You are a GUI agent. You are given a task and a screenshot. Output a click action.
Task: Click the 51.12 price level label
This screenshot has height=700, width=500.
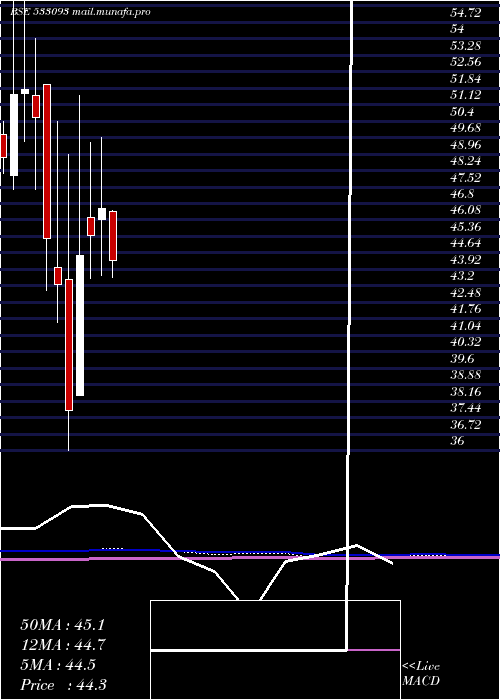pos(466,95)
